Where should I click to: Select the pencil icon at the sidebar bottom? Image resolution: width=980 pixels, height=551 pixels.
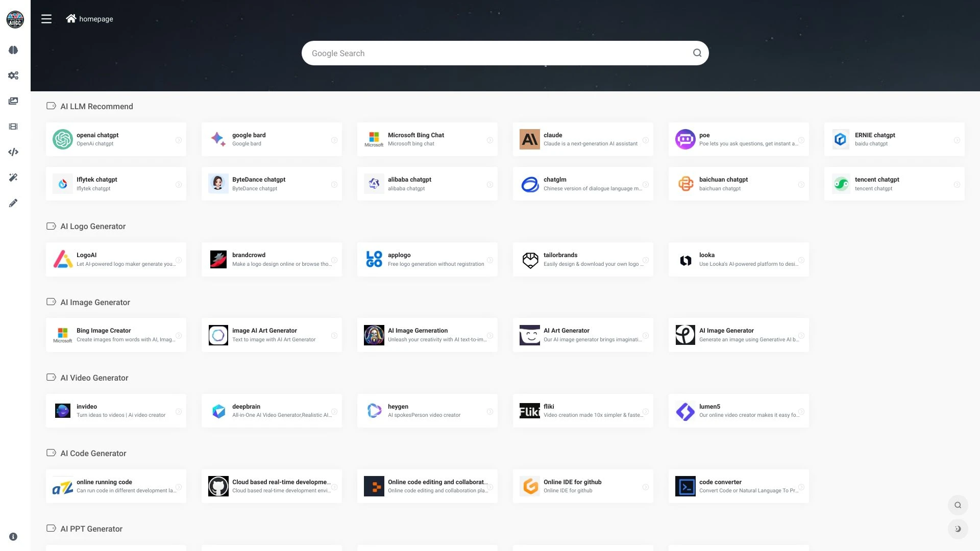(x=13, y=203)
